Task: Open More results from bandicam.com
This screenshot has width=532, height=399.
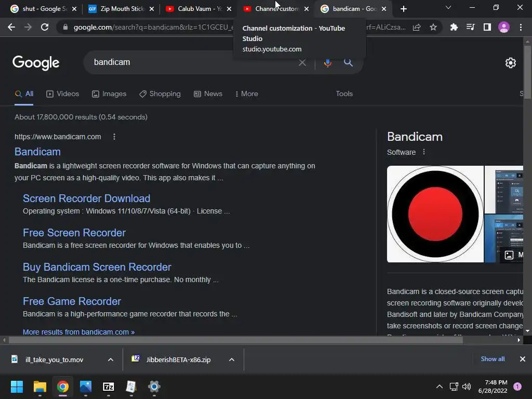Action: pos(79,332)
